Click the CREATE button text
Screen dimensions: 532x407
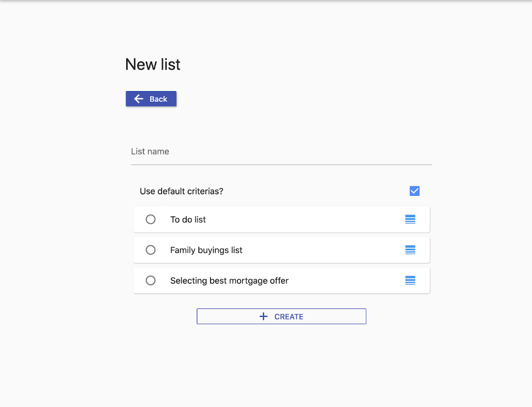tap(289, 316)
